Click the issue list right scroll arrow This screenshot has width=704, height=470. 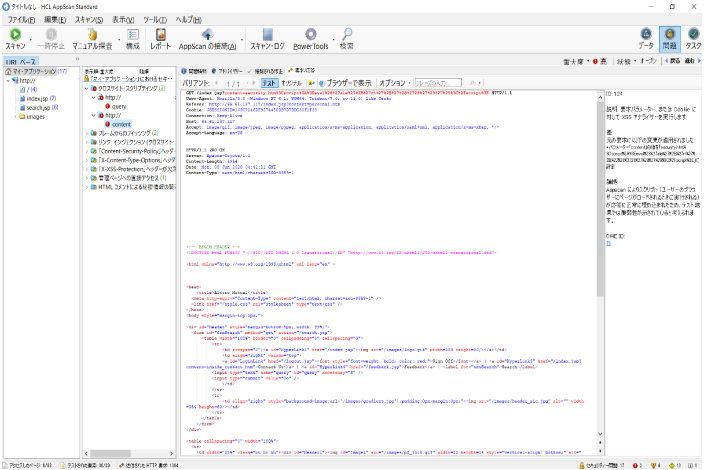click(x=171, y=454)
